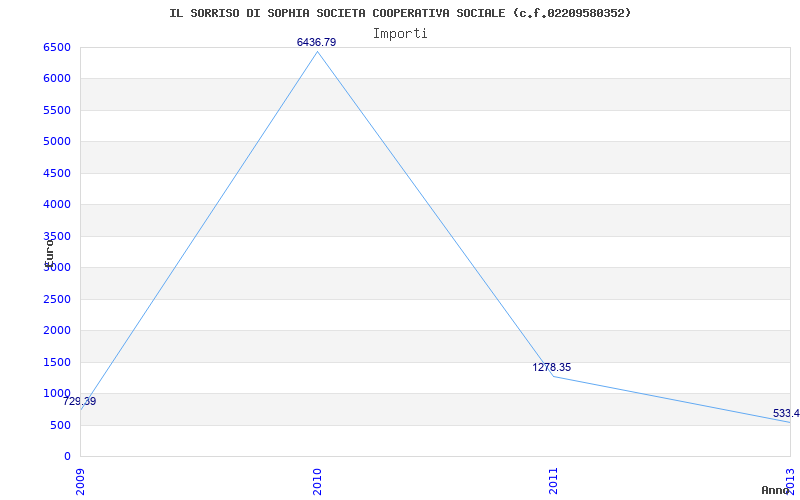Click the 4500 y-axis tick
Viewport: 800px width, 500px height.
tap(56, 173)
